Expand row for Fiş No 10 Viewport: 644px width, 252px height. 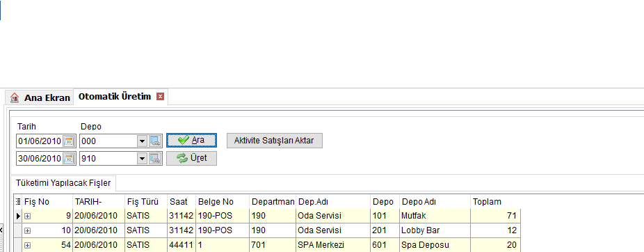[x=27, y=230]
